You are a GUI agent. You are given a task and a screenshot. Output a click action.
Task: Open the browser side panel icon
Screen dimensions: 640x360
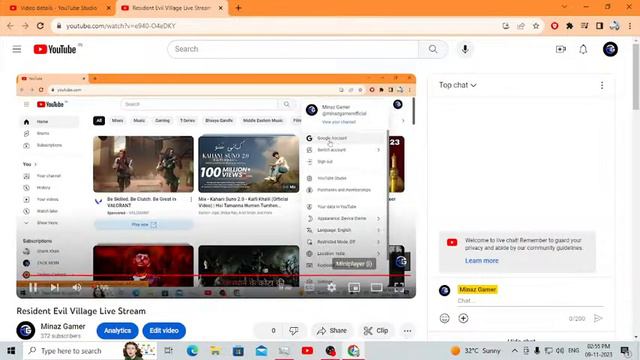600,26
